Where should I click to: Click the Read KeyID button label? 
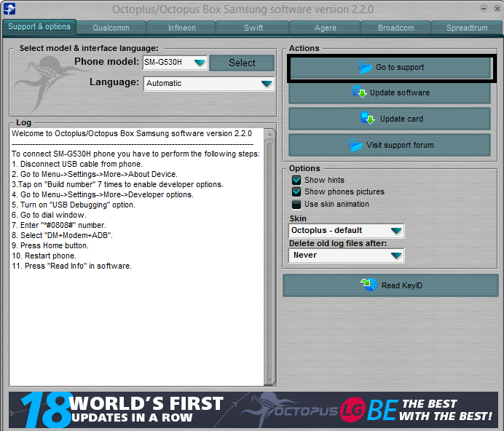(402, 285)
